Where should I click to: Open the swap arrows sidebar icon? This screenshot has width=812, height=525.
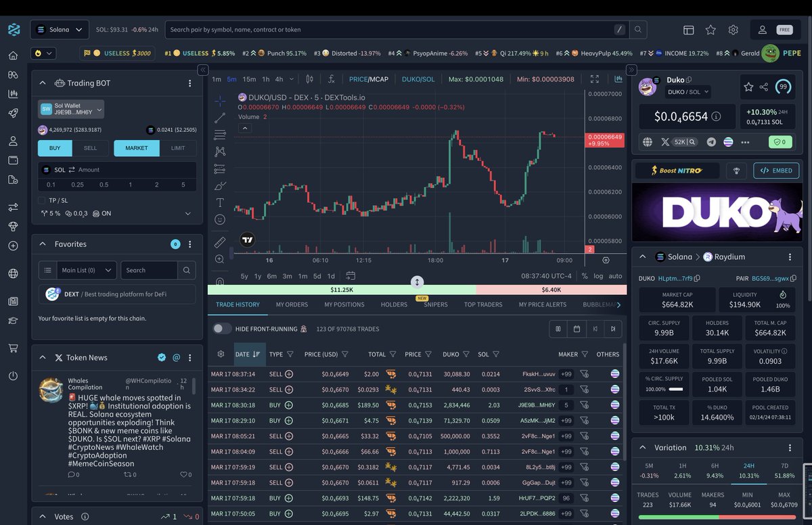tap(13, 207)
